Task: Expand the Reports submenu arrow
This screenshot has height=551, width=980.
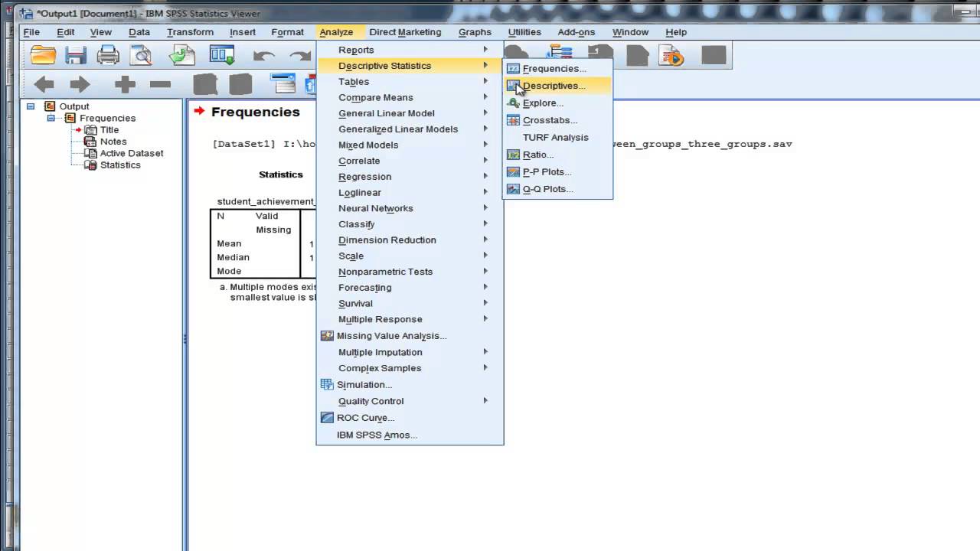Action: coord(485,50)
